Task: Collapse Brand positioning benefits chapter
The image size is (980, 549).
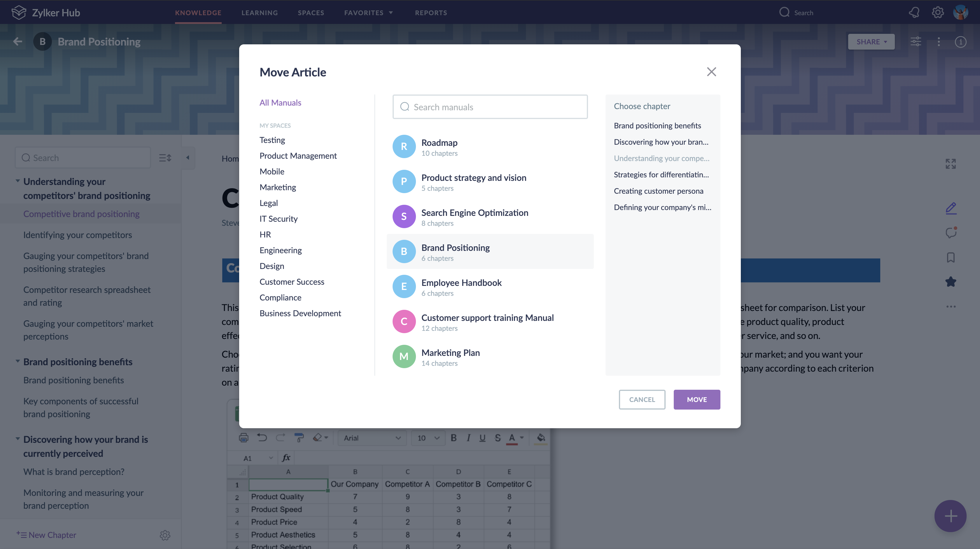Action: 17,361
